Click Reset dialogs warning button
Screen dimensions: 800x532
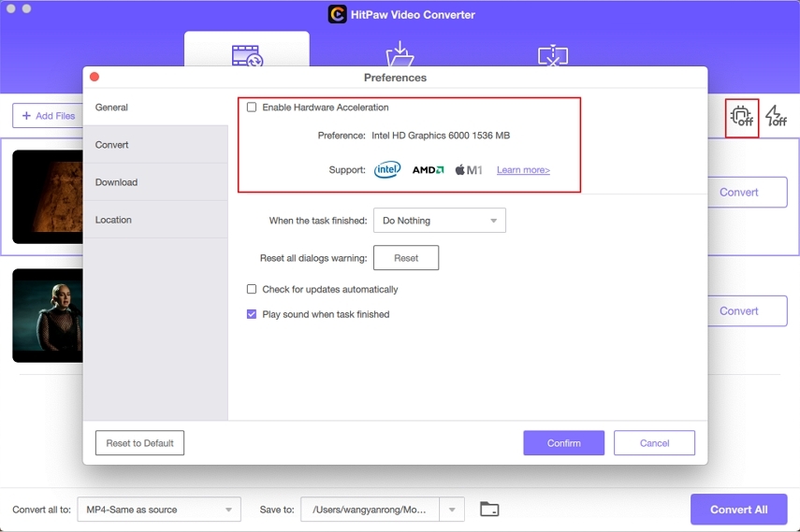[405, 257]
